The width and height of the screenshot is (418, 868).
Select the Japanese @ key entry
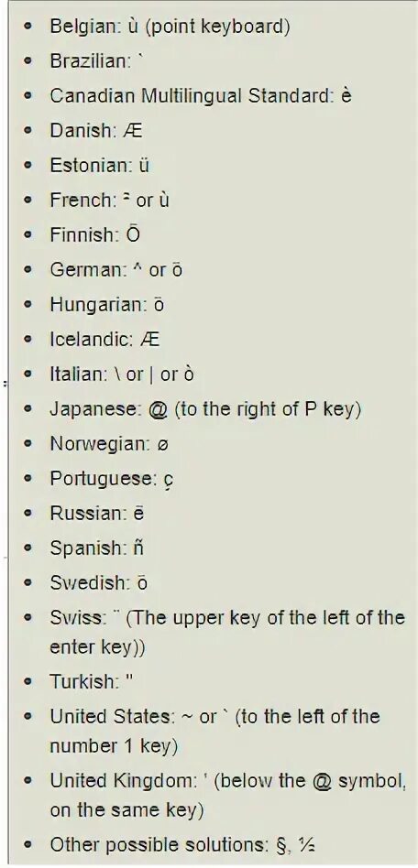[205, 409]
